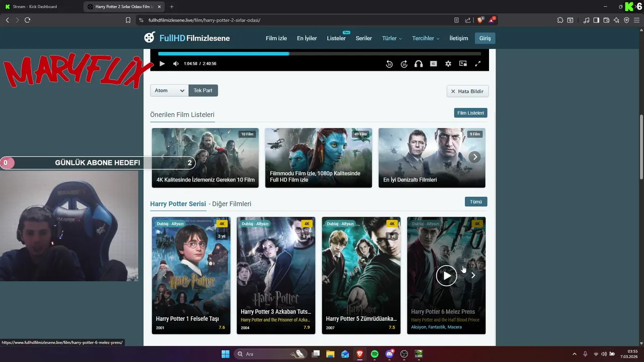Open the media control music note icon
Image resolution: width=644 pixels, height=362 pixels.
[x=586, y=20]
